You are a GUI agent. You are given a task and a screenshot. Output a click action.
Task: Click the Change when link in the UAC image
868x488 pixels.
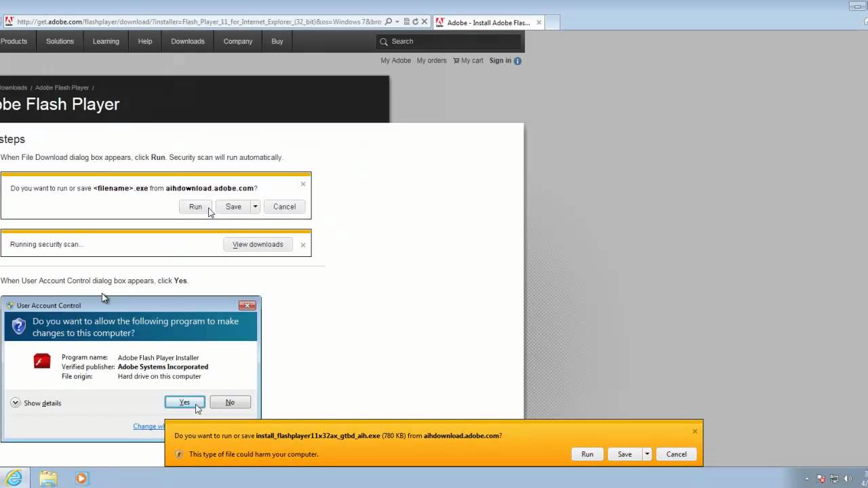pos(149,426)
